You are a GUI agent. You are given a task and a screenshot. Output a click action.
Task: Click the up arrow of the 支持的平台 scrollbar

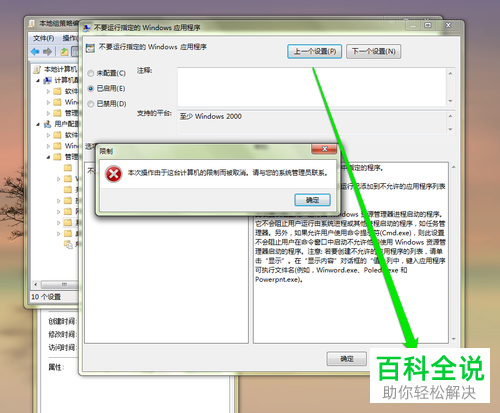(x=450, y=116)
